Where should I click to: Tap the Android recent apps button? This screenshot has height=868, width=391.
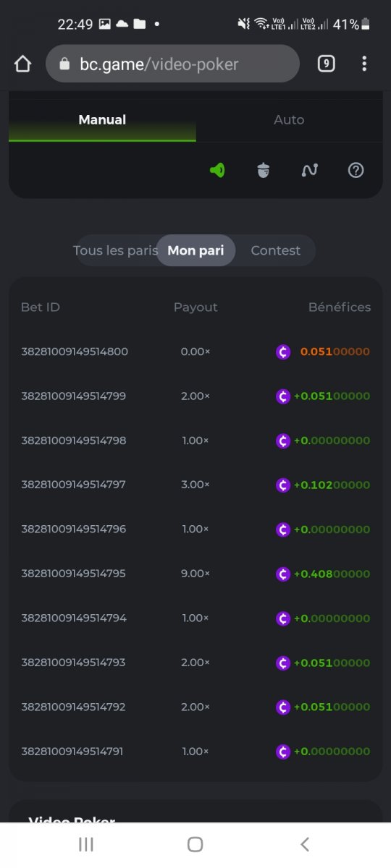[x=86, y=844]
